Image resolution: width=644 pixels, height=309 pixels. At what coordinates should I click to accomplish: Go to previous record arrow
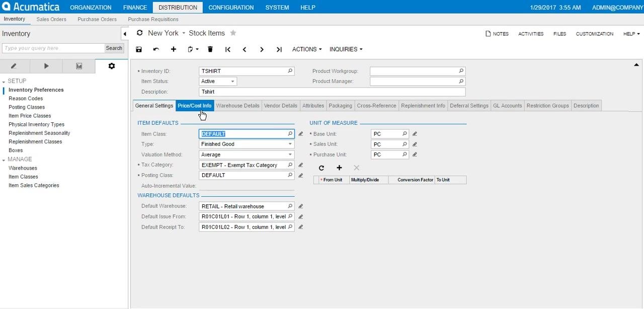pos(245,49)
